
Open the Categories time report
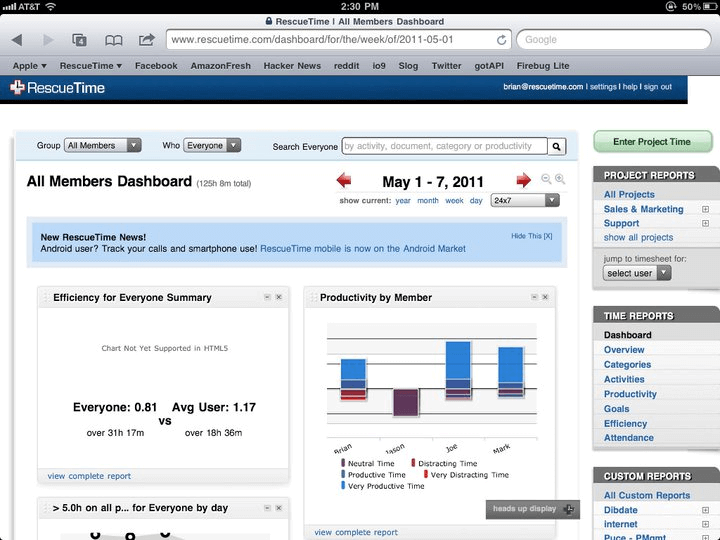tap(627, 365)
